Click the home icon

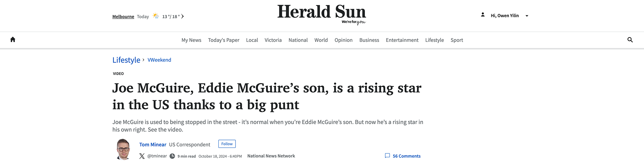[13, 39]
